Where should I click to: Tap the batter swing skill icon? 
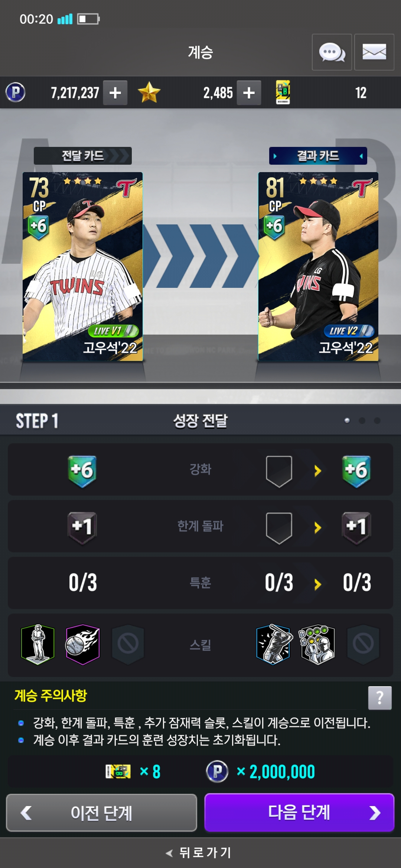(273, 645)
